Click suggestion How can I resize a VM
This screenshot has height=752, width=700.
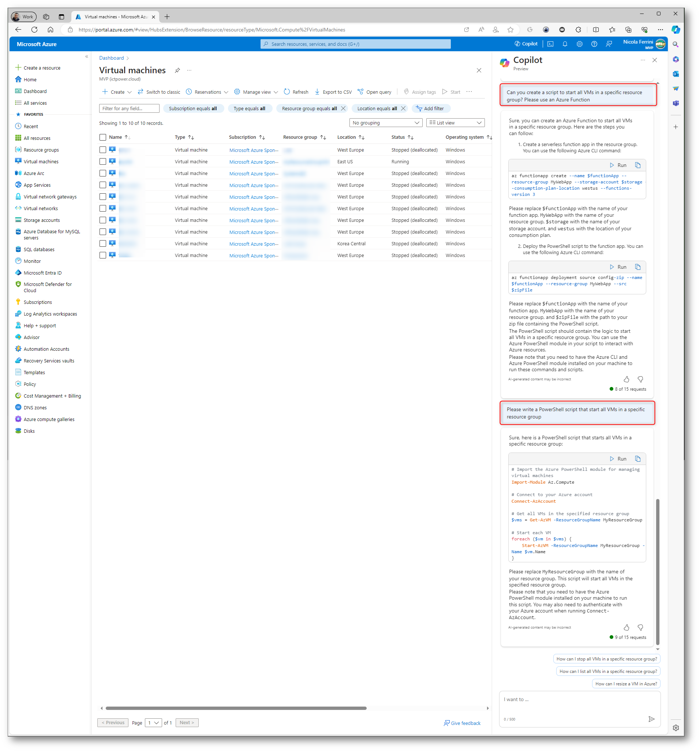(x=626, y=684)
